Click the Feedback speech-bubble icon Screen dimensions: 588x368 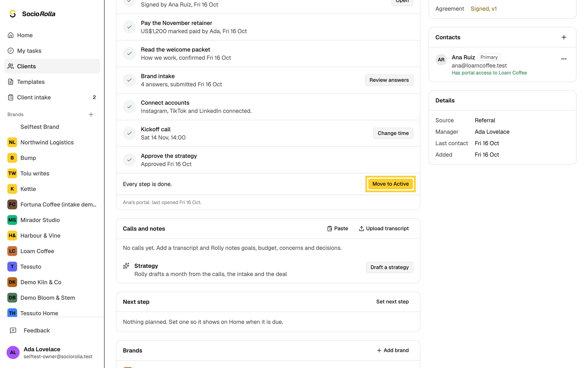tap(13, 331)
